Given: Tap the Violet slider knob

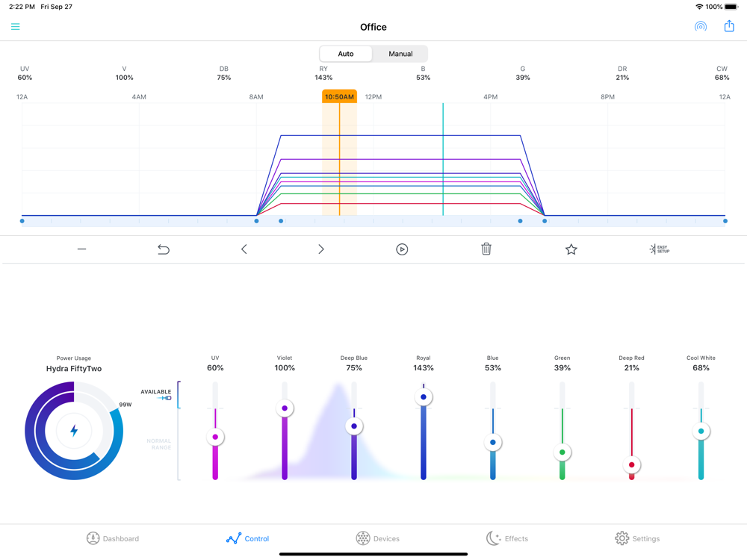Looking at the screenshot, I should click(x=285, y=408).
